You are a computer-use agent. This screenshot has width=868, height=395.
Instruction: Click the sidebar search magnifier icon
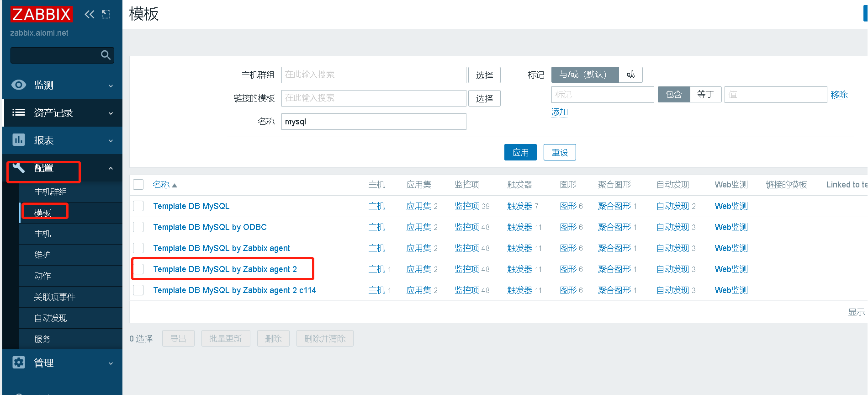106,55
